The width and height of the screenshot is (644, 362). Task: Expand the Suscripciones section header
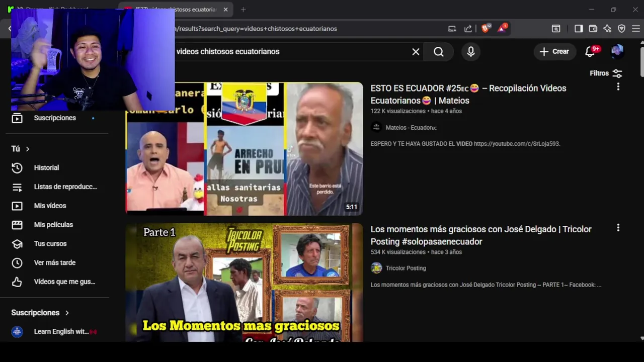click(x=40, y=313)
